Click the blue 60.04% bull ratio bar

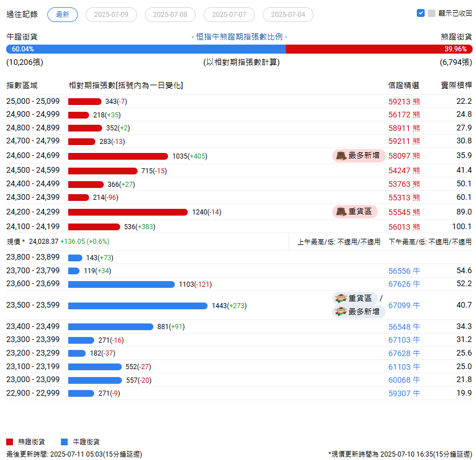click(x=146, y=49)
